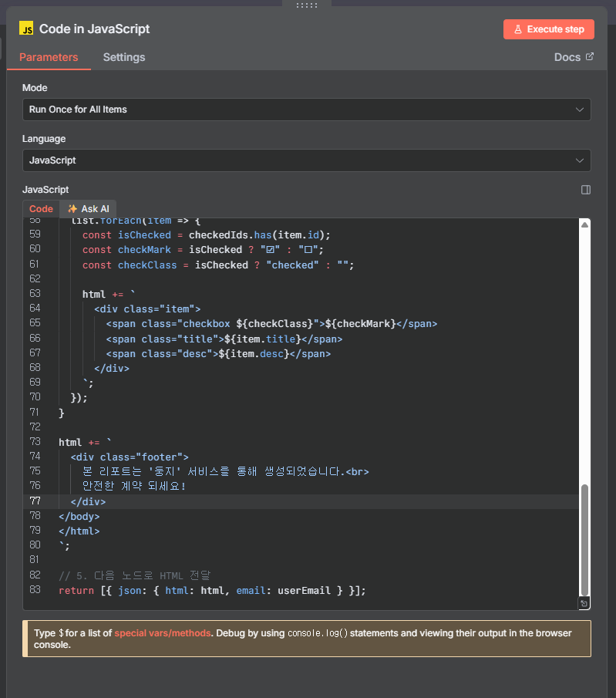Switch to the Parameters tab
Viewport: 616px width, 698px height.
click(49, 57)
